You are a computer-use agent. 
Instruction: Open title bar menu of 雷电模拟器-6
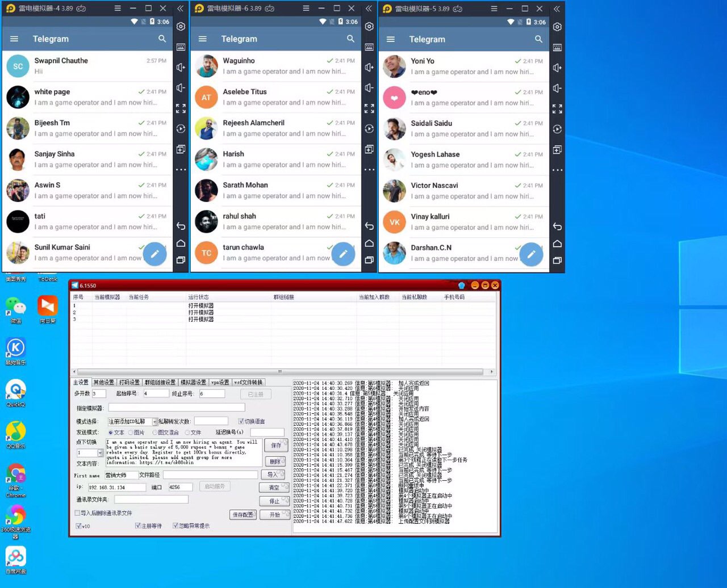(306, 9)
